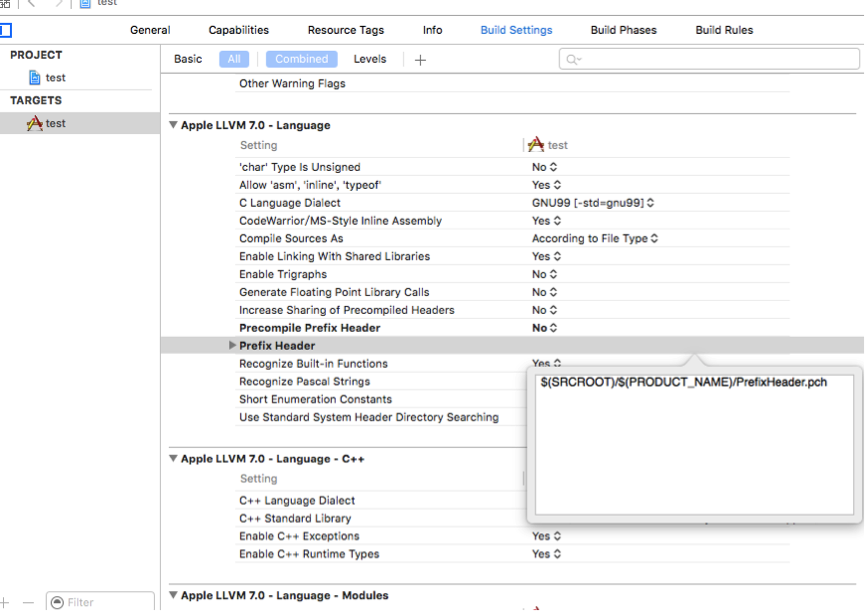Click the add build setting plus icon

420,60
